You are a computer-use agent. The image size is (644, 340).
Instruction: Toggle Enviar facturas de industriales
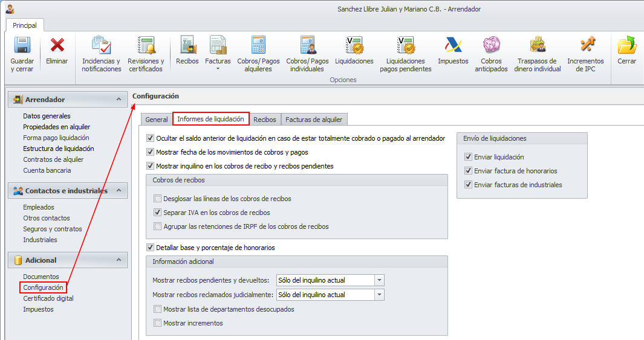point(468,185)
